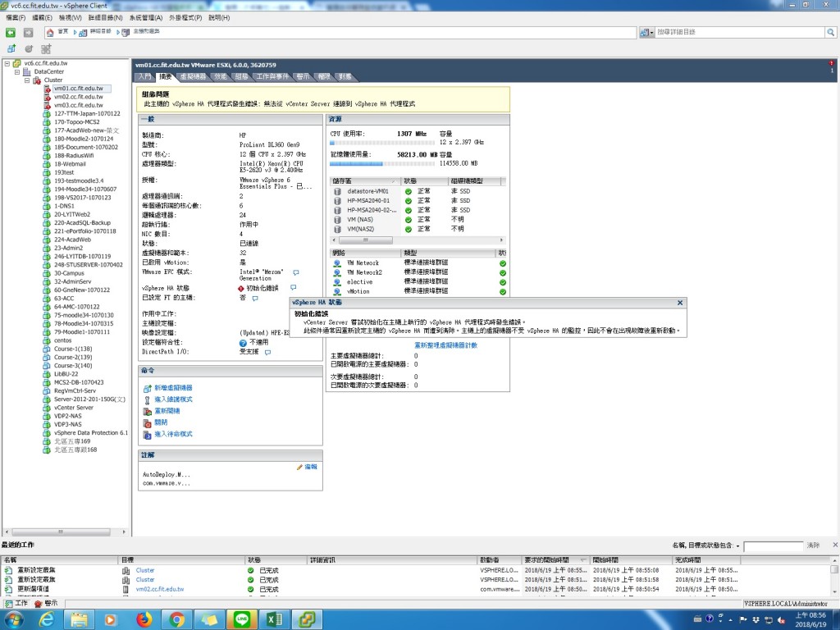840x630 pixels.
Task: Open the 編輯(E) menu
Action: click(42, 18)
